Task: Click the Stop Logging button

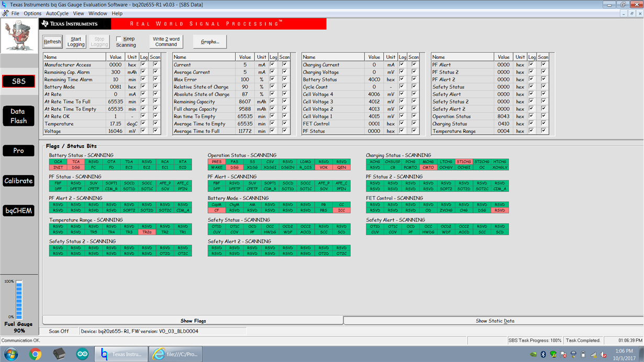Action: click(x=99, y=42)
